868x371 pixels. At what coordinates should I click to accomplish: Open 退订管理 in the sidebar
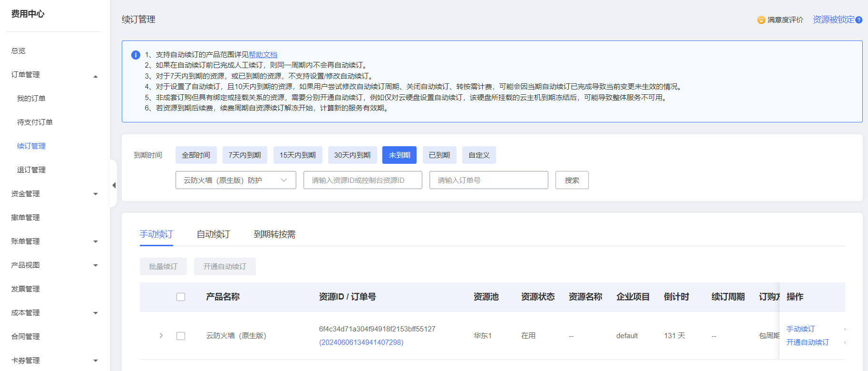pos(31,170)
